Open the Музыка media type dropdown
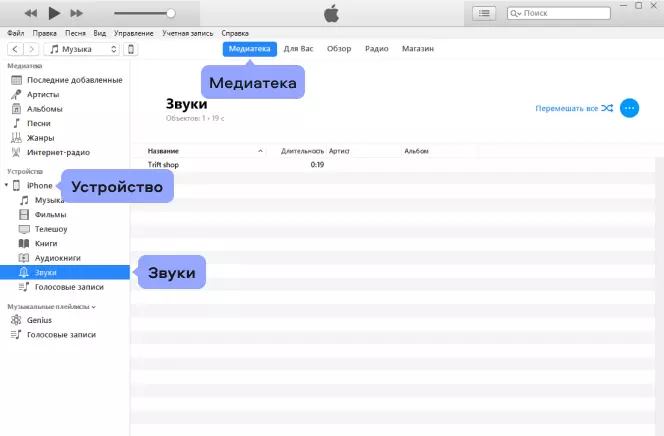The image size is (664, 436). coord(81,49)
